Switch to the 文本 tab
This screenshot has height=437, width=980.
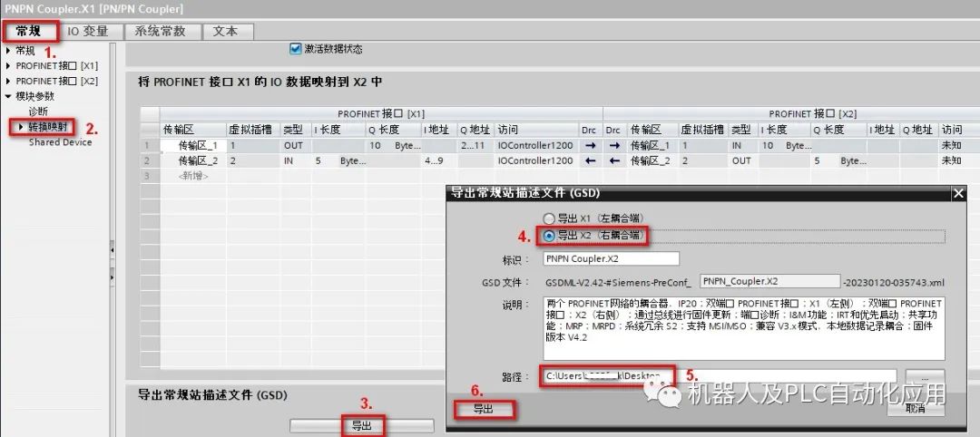pyautogui.click(x=224, y=31)
